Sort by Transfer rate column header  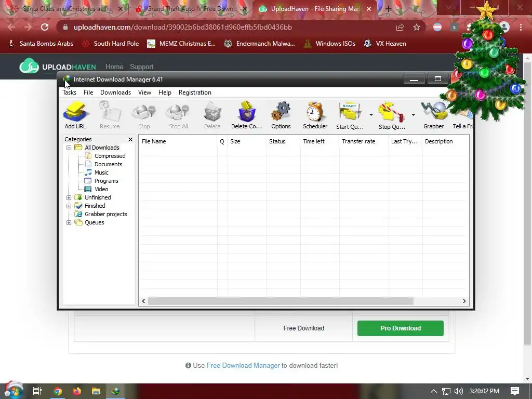tap(364, 141)
